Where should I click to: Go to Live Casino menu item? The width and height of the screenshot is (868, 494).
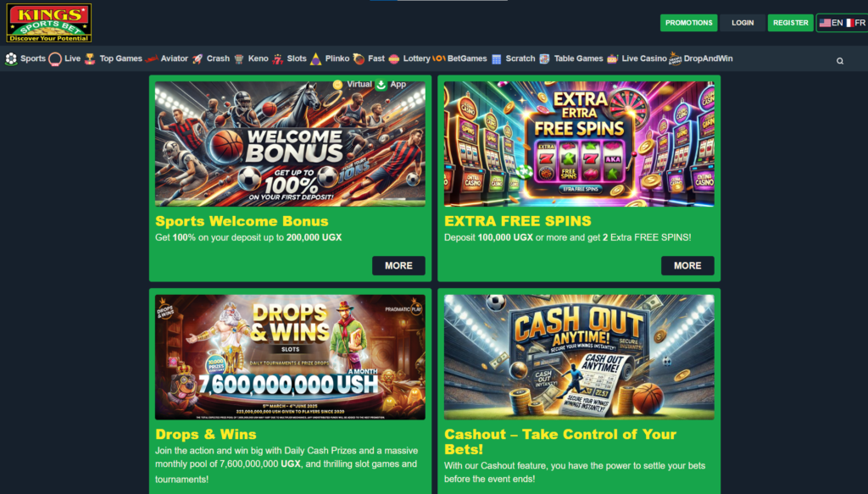[644, 58]
